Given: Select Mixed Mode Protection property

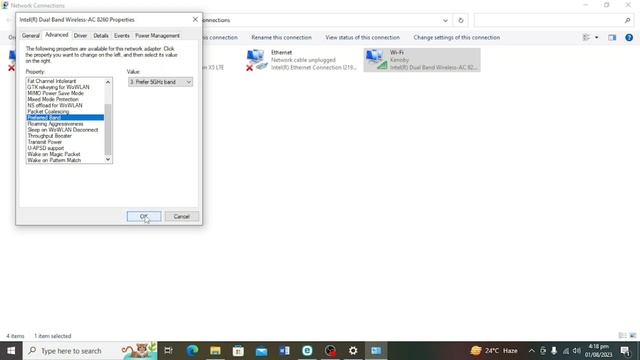Looking at the screenshot, I should click(53, 99).
